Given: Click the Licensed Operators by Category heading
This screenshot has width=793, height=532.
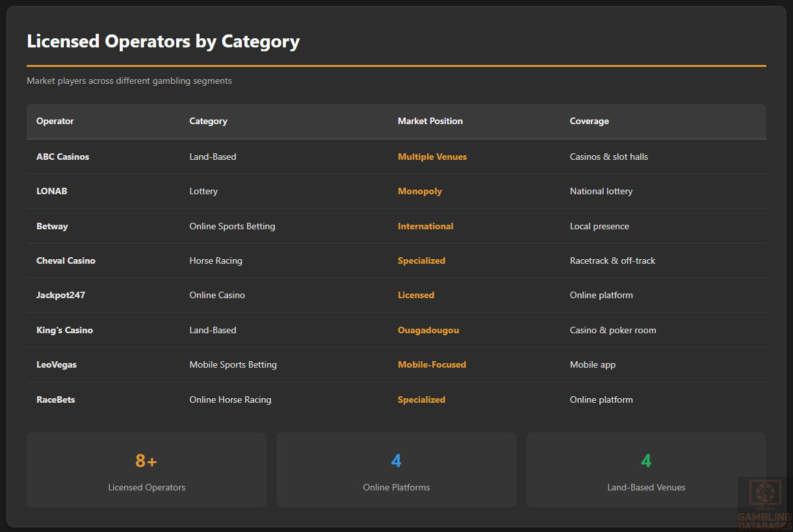Looking at the screenshot, I should point(163,42).
